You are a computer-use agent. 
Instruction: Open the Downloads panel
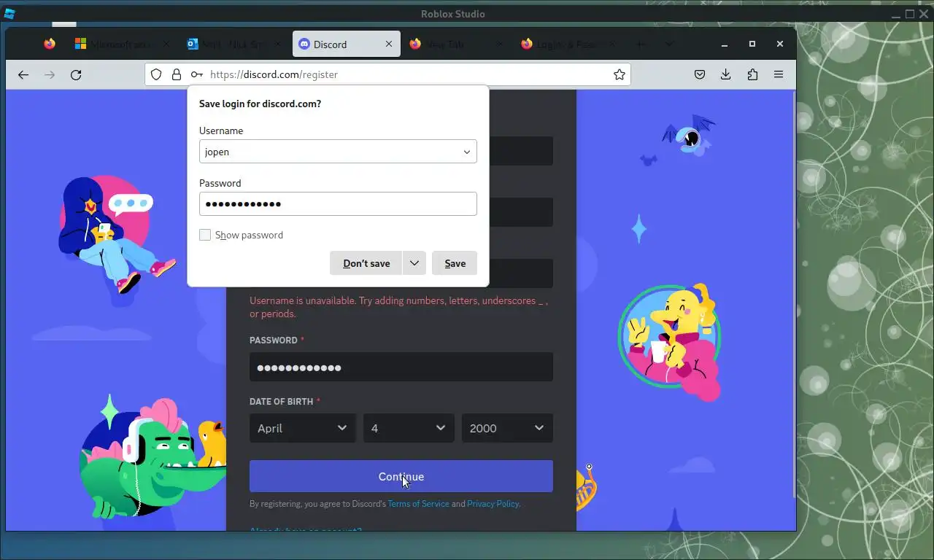tap(726, 74)
